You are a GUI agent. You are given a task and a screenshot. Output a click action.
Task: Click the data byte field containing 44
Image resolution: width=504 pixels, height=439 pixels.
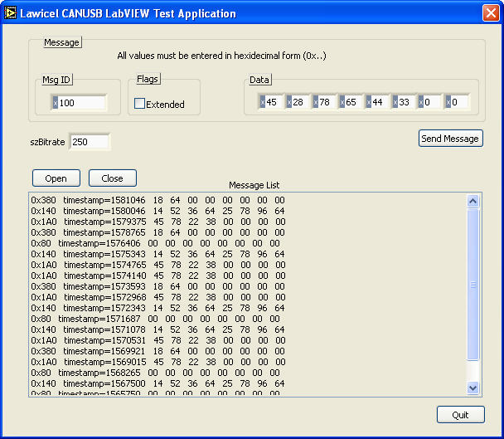point(380,103)
